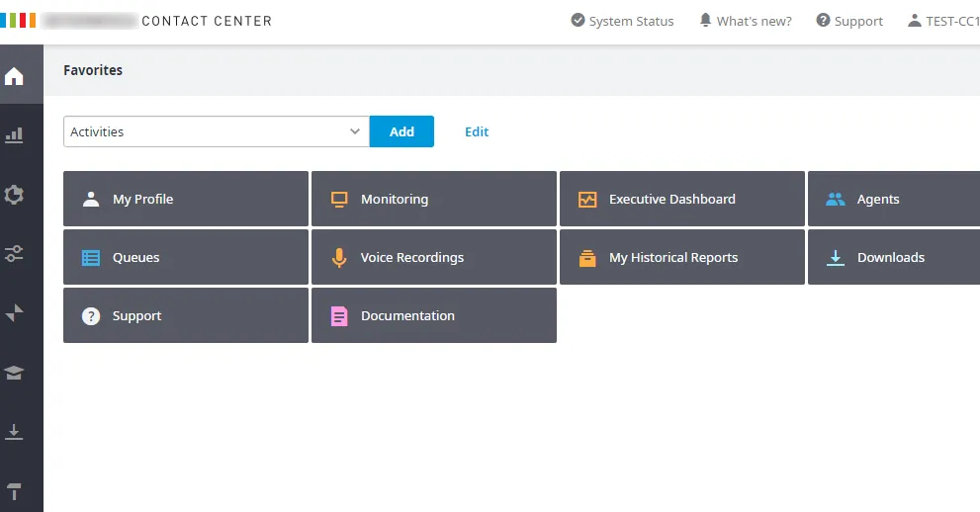
Task: Click the My Historical Reports archive icon
Action: click(587, 257)
